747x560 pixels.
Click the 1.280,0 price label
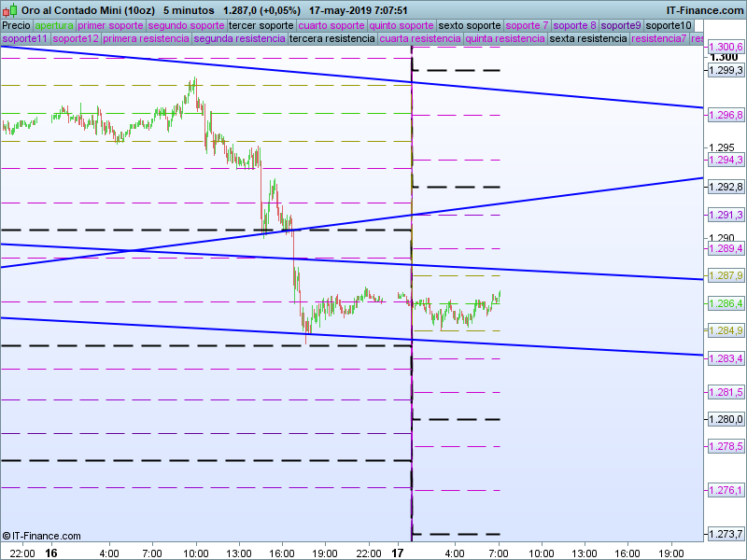click(x=726, y=419)
